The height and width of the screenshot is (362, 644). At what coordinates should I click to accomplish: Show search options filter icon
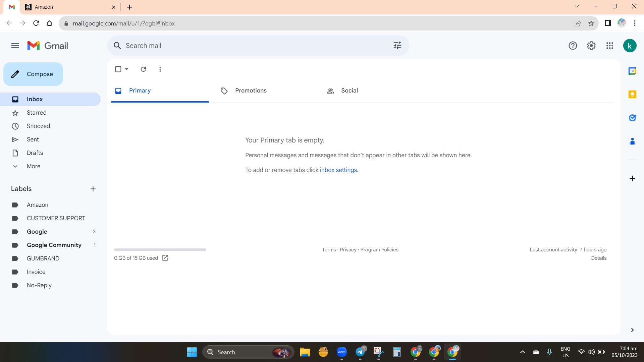pos(397,45)
